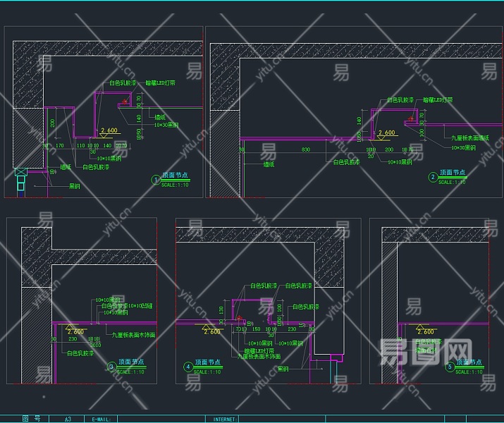Select the 150 dimension in detail 4

point(256,329)
